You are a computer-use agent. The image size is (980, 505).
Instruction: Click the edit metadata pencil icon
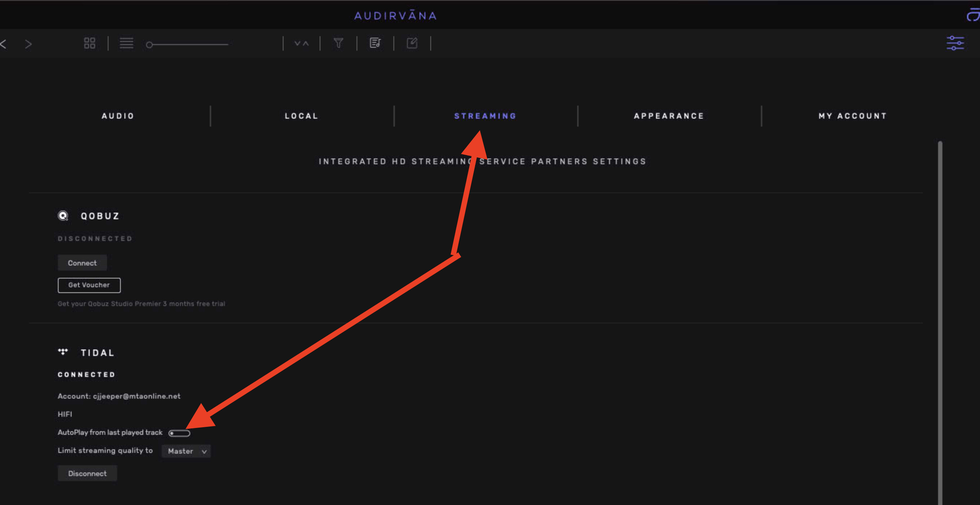click(x=412, y=43)
